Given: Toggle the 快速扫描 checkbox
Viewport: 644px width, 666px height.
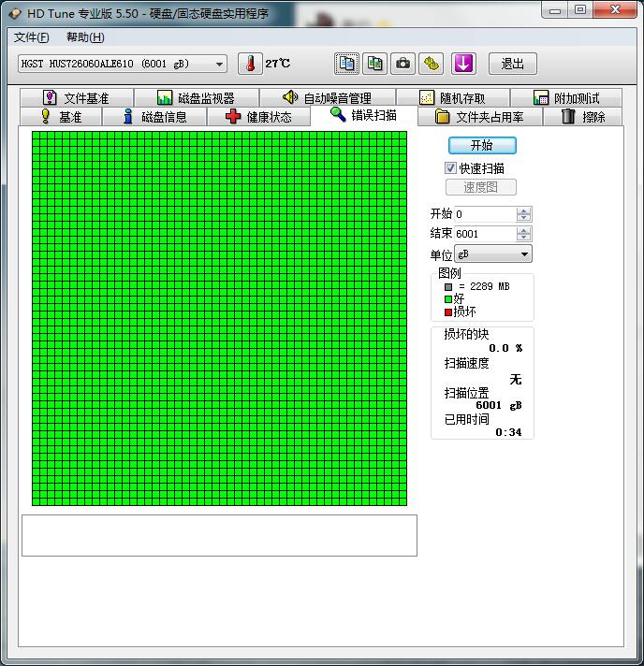Looking at the screenshot, I should (x=450, y=168).
